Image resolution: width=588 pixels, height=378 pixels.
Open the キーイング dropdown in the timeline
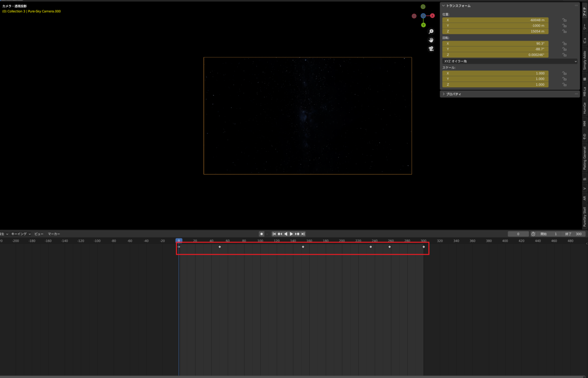pyautogui.click(x=22, y=234)
